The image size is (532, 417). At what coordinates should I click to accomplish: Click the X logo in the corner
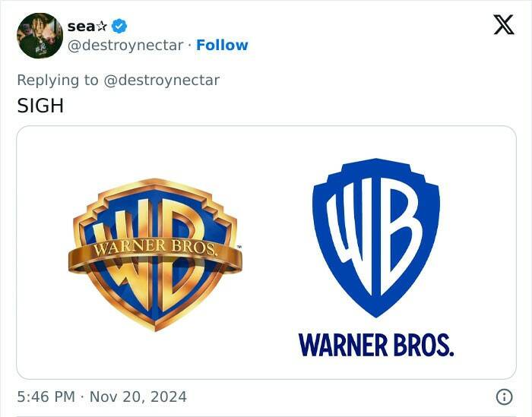point(503,26)
